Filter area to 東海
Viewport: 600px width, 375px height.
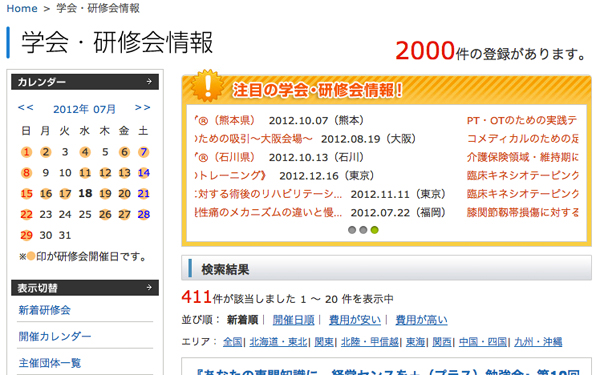click(x=416, y=342)
